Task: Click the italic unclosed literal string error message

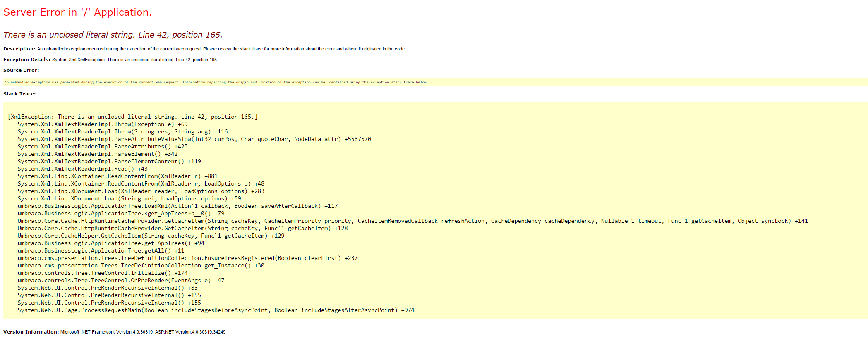Action: pos(113,35)
